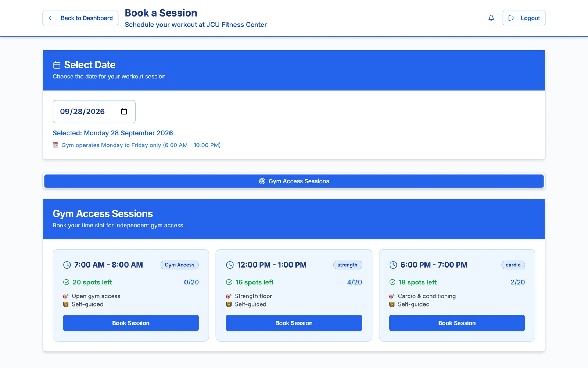
Task: Click the Self-guided icon in 6:00 PM card
Action: click(x=392, y=304)
